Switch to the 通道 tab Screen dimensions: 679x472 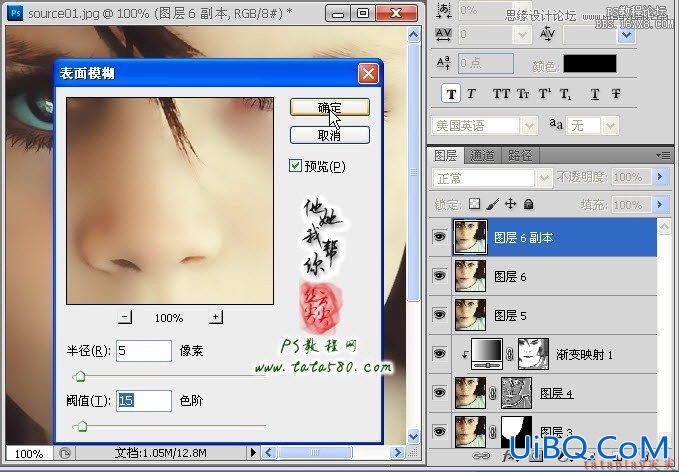[x=482, y=155]
